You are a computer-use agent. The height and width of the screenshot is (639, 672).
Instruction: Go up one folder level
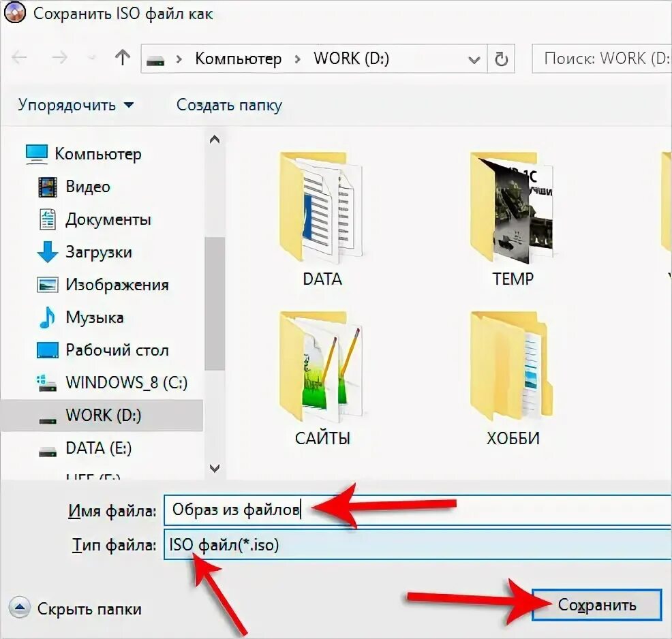[123, 57]
